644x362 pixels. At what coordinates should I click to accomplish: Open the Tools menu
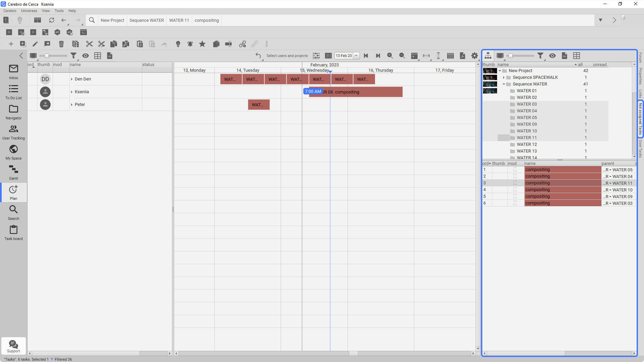pyautogui.click(x=59, y=11)
